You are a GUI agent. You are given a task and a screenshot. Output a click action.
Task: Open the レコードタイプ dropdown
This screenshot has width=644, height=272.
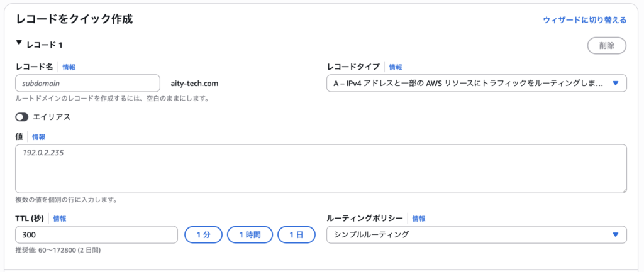[x=476, y=83]
